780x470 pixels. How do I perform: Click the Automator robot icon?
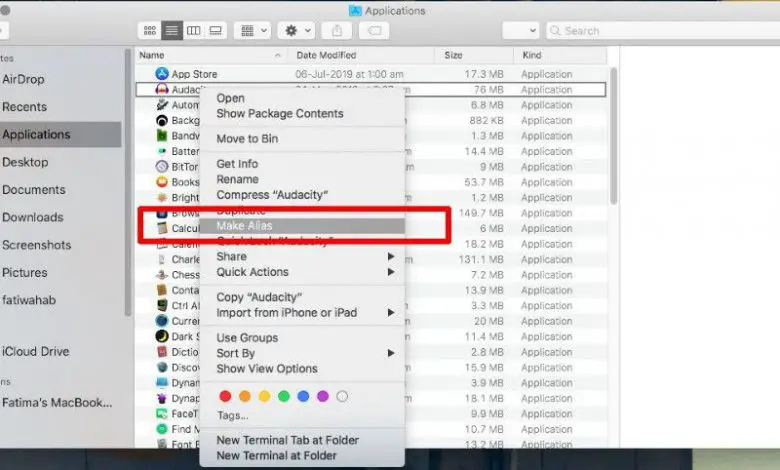(x=162, y=105)
